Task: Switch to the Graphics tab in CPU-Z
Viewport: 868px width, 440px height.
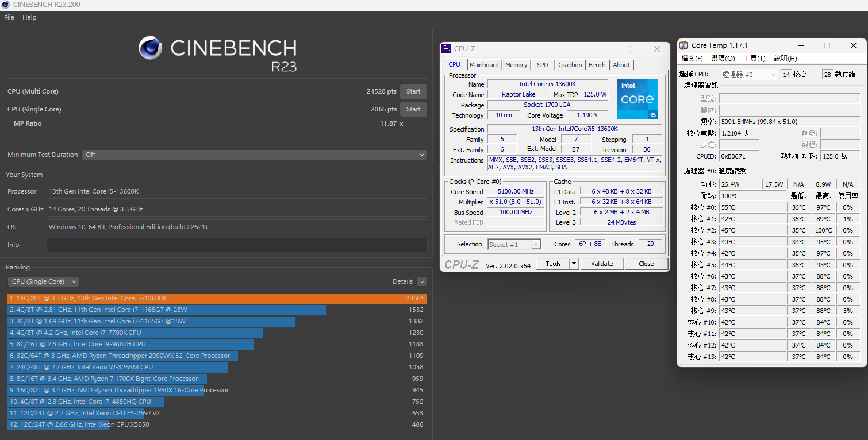Action: coord(570,65)
